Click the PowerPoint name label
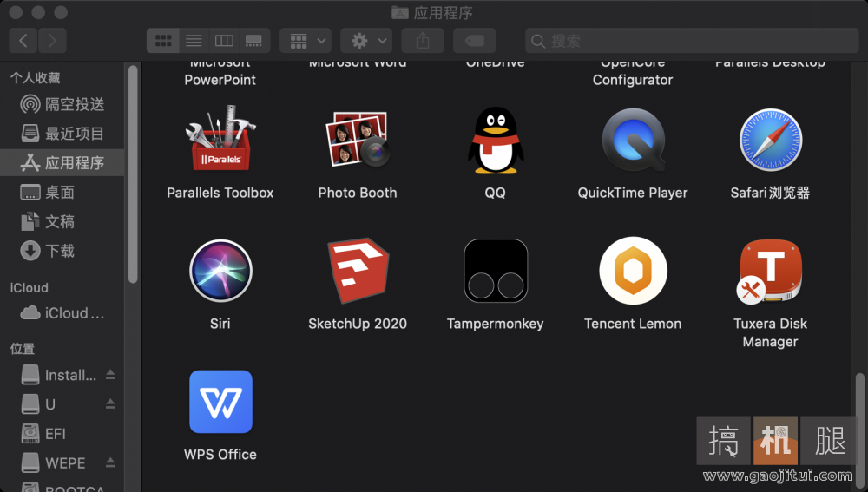 click(220, 80)
